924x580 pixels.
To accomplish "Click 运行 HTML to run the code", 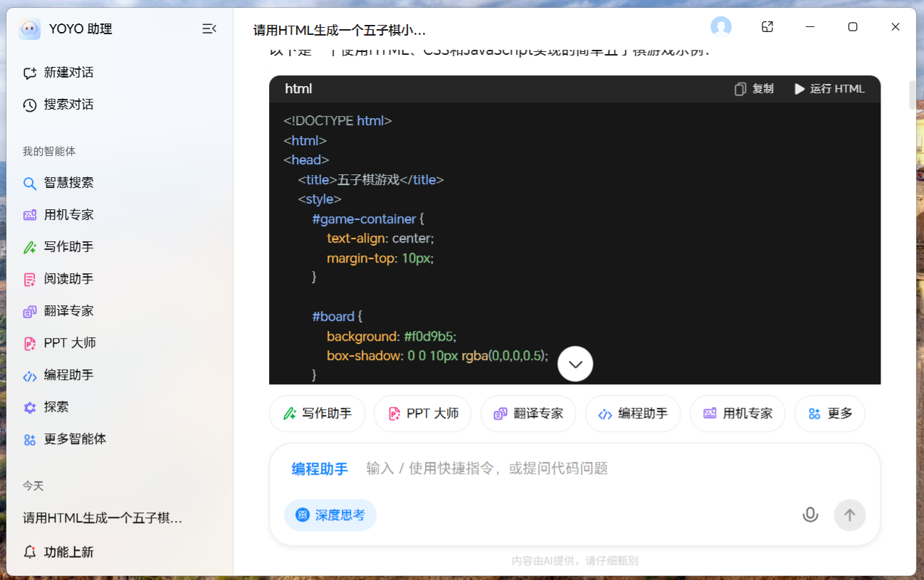I will (830, 88).
